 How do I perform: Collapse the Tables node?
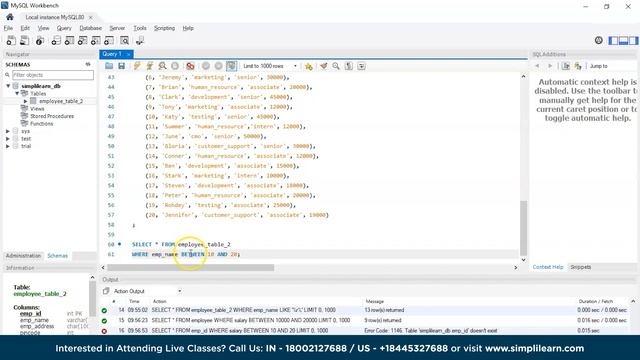17,93
